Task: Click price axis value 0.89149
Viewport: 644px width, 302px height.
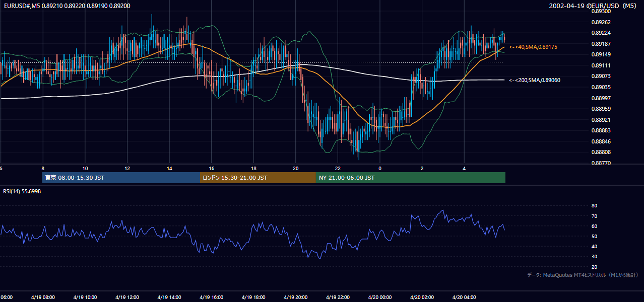Action: click(x=600, y=54)
